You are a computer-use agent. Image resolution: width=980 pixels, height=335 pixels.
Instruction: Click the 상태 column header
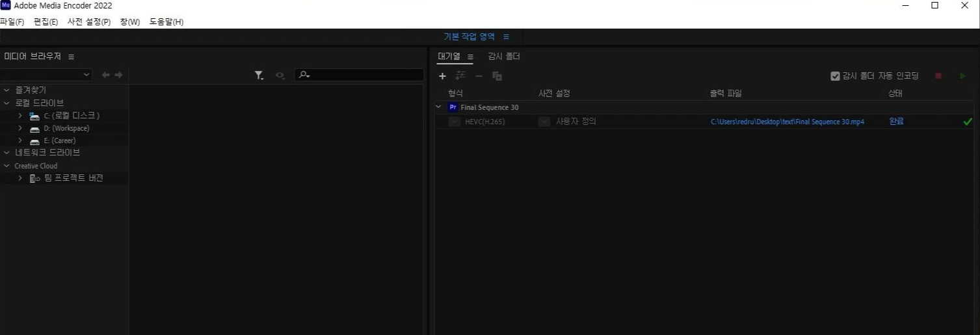(x=895, y=94)
